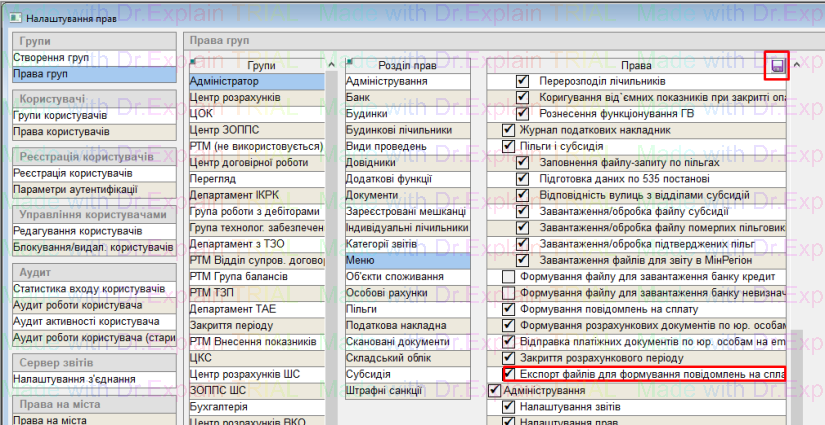Viewport: 825px width, 425px height.
Task: Select the Центр розрахунків group
Action: tap(234, 97)
